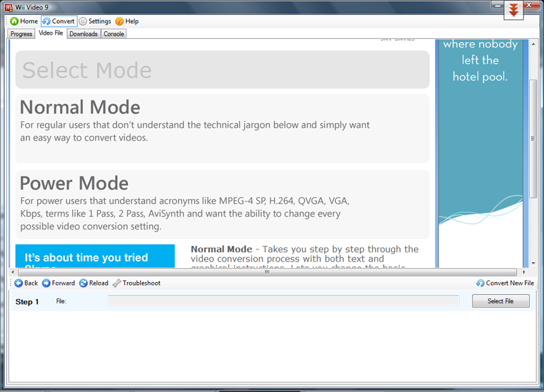This screenshot has height=392, width=544.
Task: Click the Home label in top toolbar
Action: coord(29,22)
